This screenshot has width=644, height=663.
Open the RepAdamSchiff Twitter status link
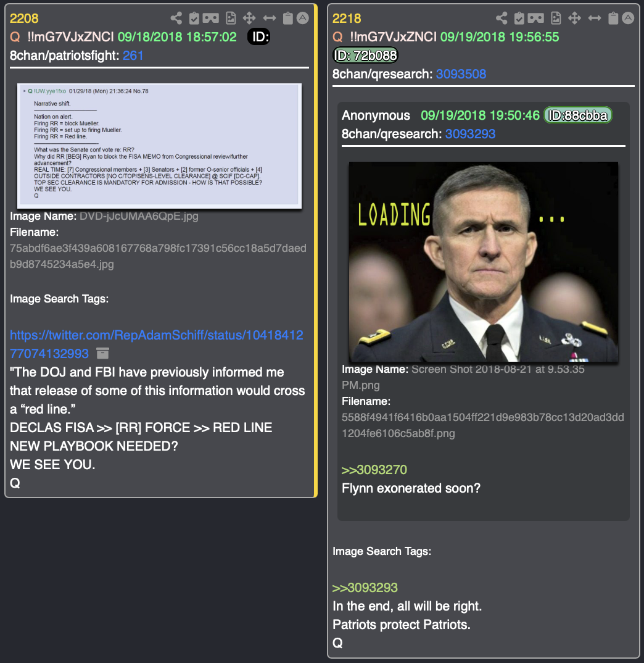pyautogui.click(x=156, y=344)
